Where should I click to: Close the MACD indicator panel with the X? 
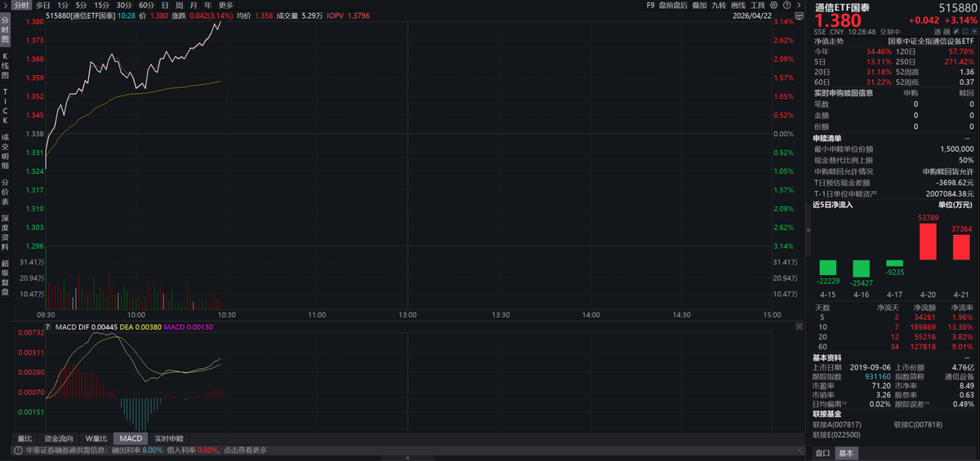(x=799, y=326)
